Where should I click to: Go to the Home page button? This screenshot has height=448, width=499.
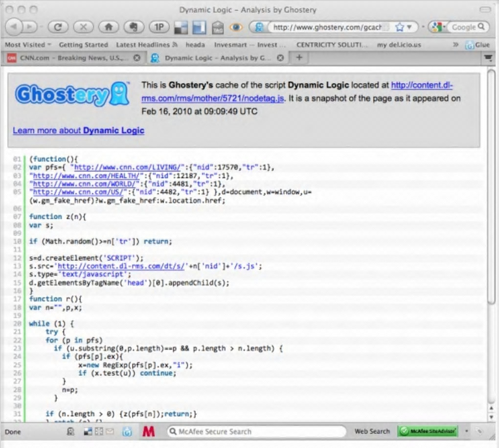coord(109,27)
